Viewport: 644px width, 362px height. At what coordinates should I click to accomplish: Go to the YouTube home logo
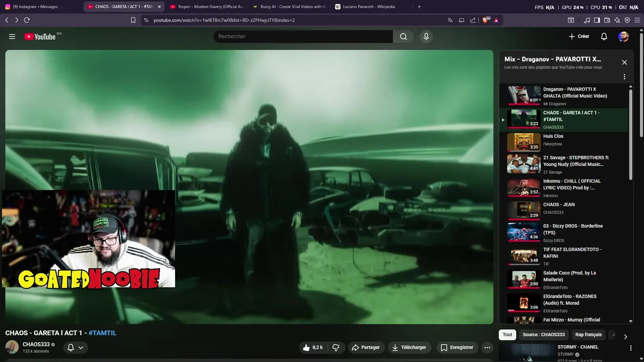[x=40, y=36]
